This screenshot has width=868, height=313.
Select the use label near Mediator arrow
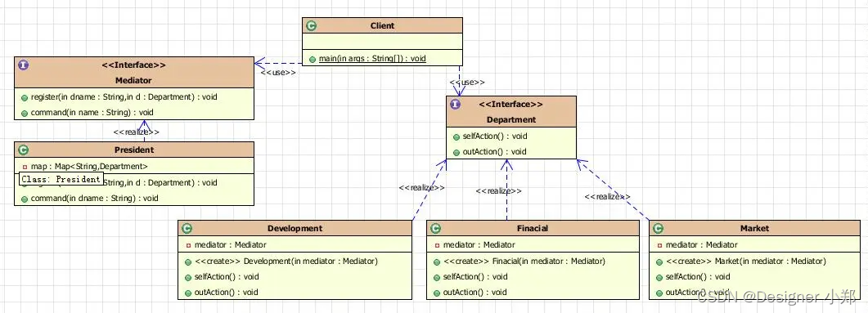[278, 73]
